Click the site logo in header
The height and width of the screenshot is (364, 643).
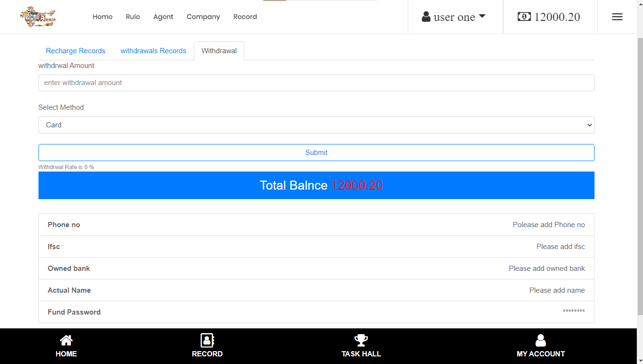(x=38, y=17)
